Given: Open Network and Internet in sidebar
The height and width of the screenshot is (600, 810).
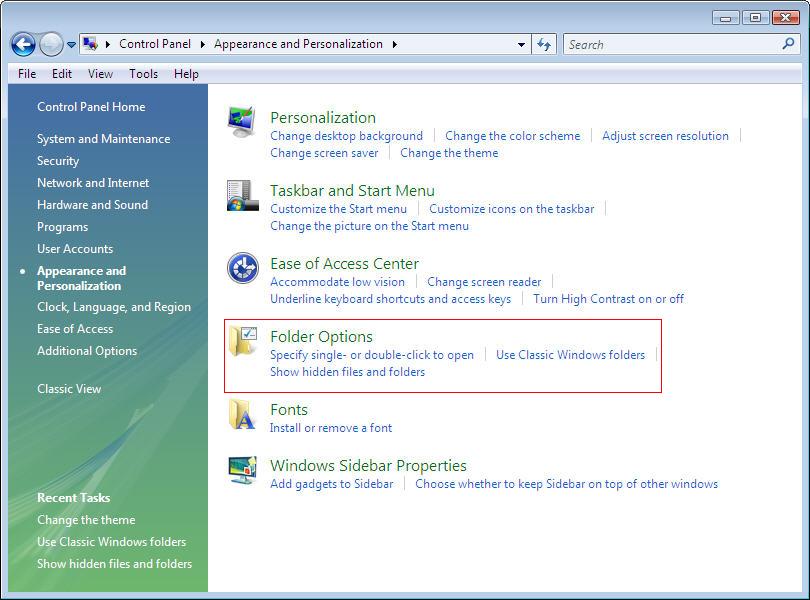Looking at the screenshot, I should click(93, 183).
